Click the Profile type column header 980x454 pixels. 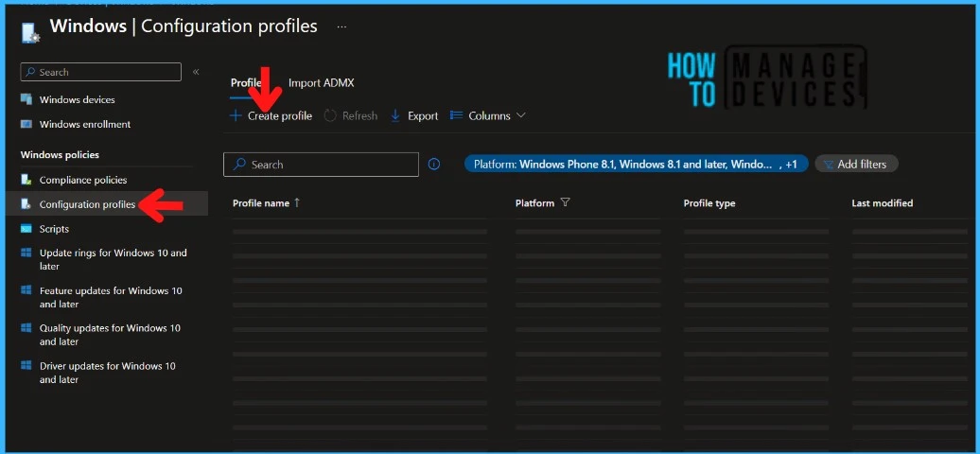click(x=709, y=202)
